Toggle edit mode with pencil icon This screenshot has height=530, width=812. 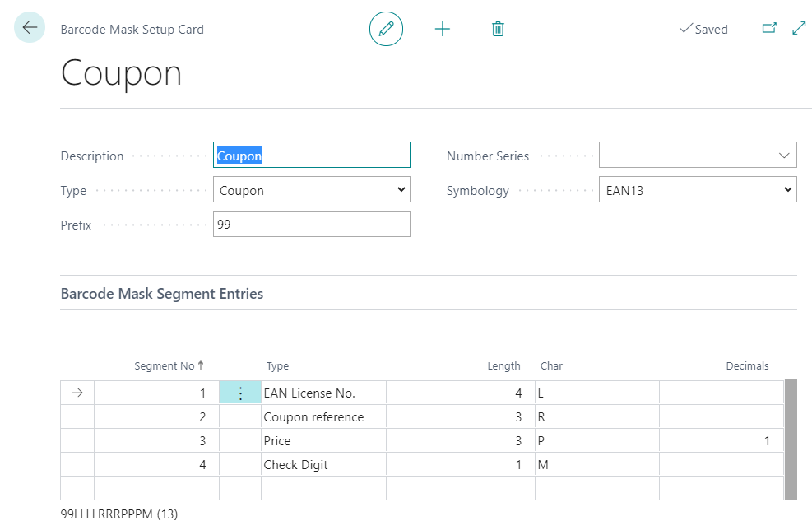pyautogui.click(x=386, y=29)
